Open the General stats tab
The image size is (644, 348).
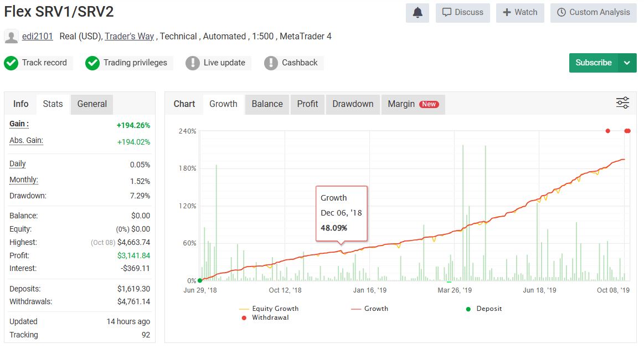(92, 104)
